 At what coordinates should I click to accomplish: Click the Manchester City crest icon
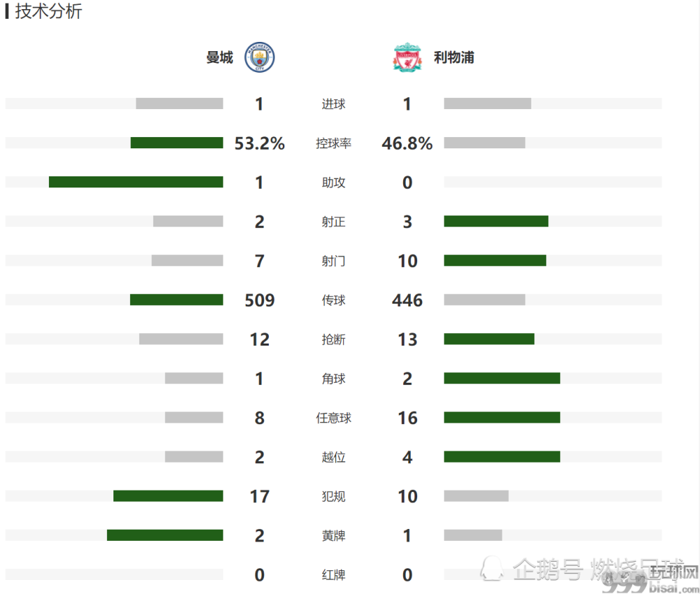(x=260, y=57)
